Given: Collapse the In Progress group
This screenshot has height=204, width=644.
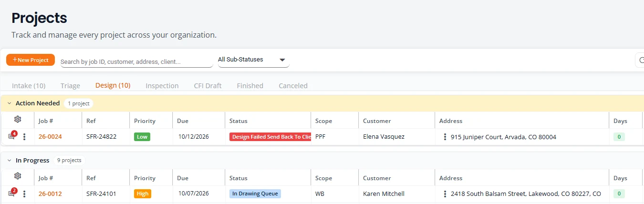Looking at the screenshot, I should click(x=9, y=161).
